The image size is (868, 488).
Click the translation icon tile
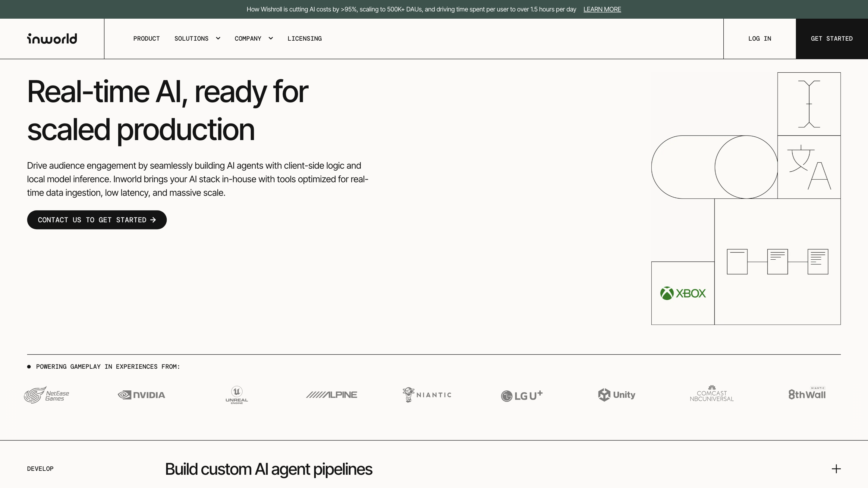pyautogui.click(x=809, y=167)
